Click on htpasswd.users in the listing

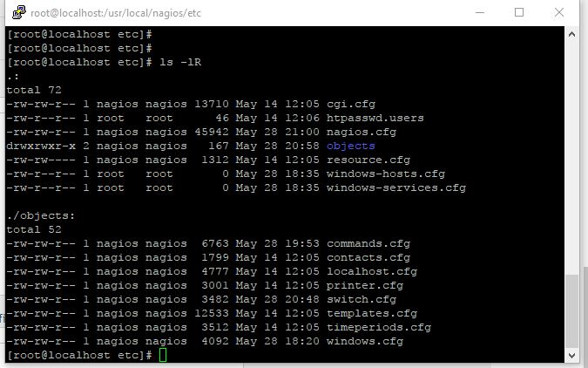point(375,118)
